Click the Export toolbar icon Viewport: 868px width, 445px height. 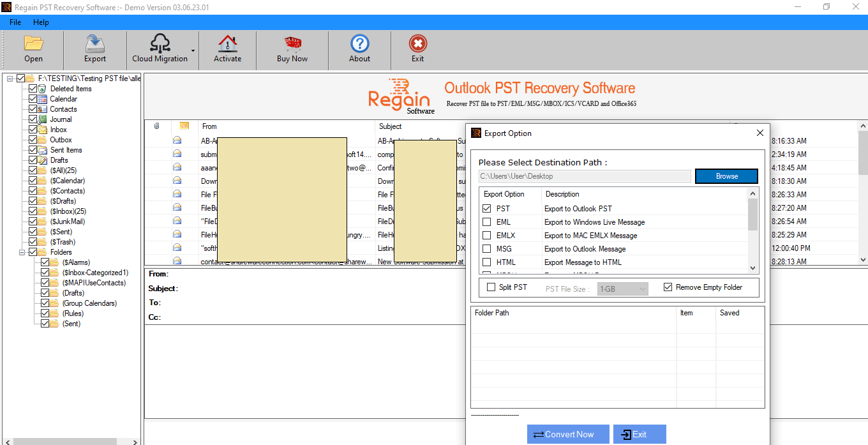click(x=94, y=49)
